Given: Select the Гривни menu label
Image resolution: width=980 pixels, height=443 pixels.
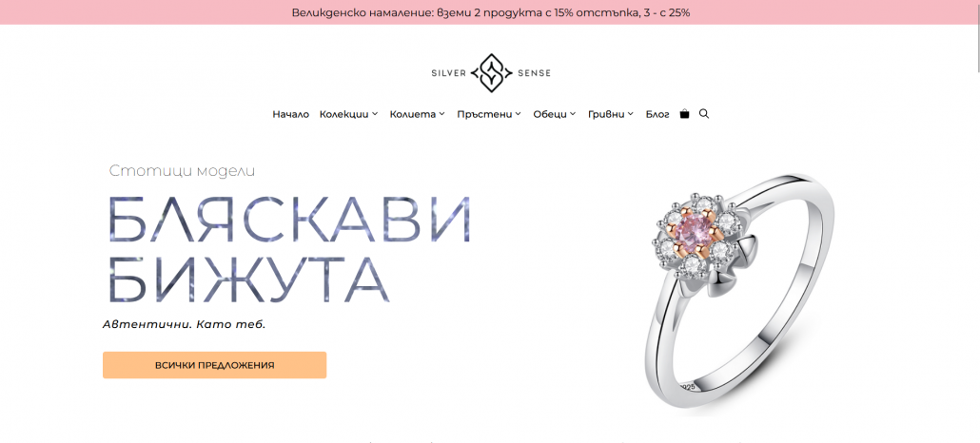Looking at the screenshot, I should click(x=606, y=114).
